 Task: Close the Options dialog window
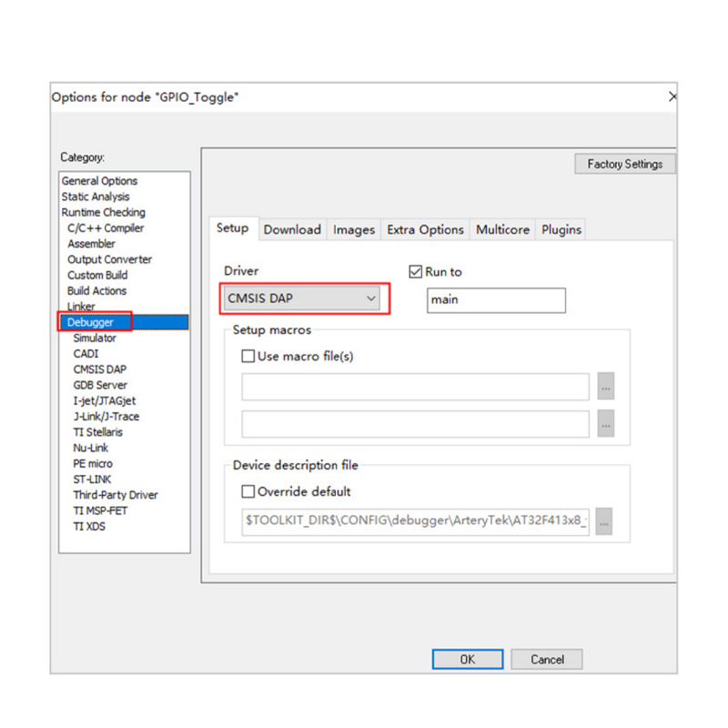pos(672,96)
